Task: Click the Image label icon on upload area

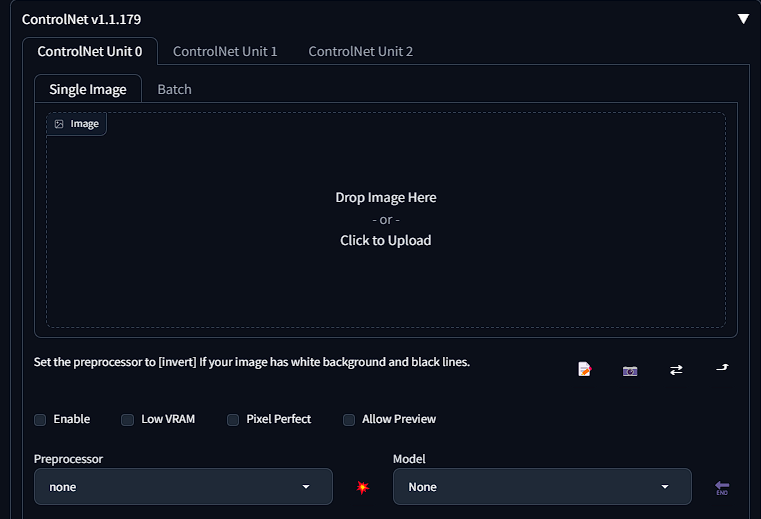Action: click(x=59, y=124)
